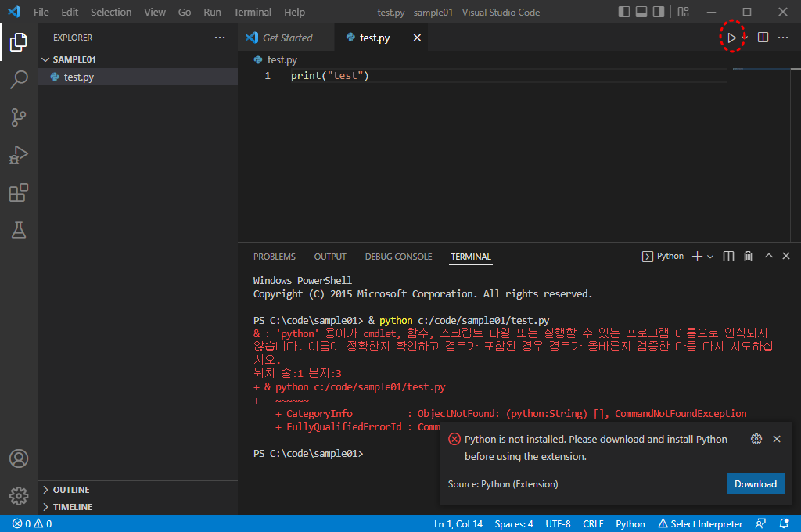Change end of line sequence CRLF
Screen dimensions: 801x532
point(593,524)
